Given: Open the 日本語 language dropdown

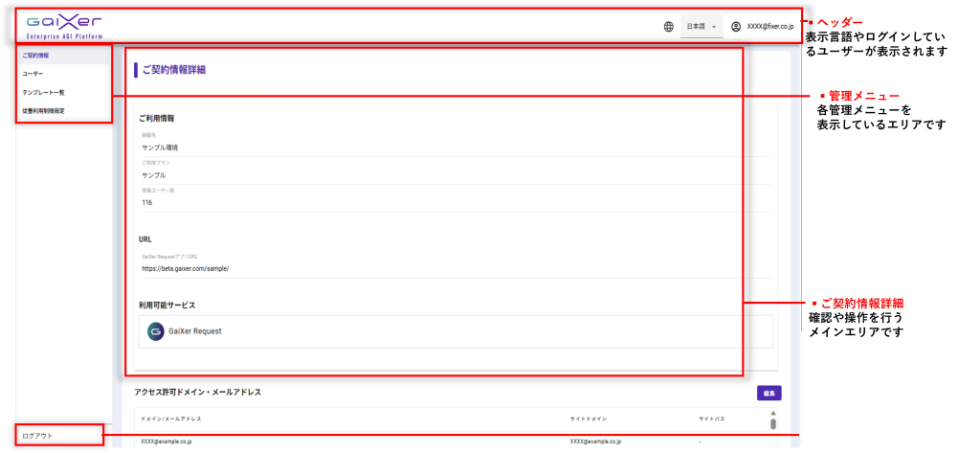Looking at the screenshot, I should [x=702, y=27].
